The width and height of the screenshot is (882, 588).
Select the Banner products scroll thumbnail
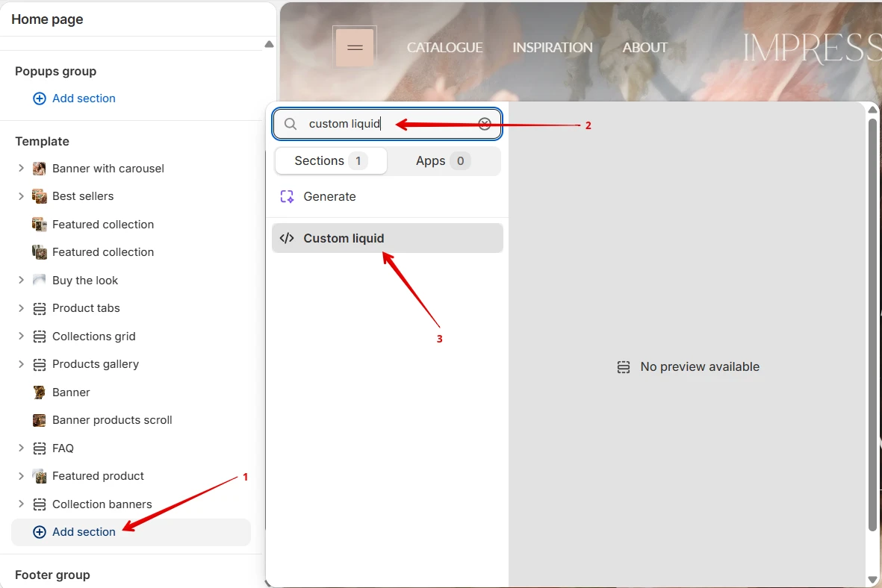(x=40, y=420)
